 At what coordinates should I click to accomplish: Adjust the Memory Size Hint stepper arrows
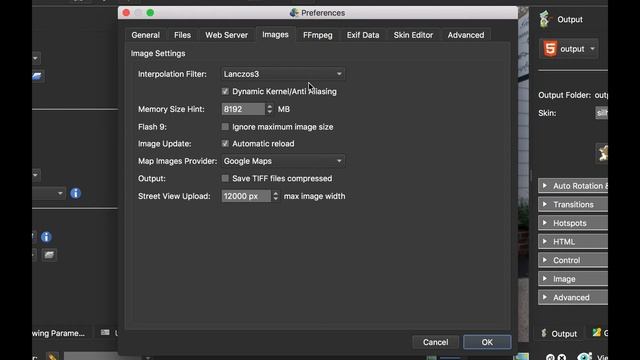pos(269,109)
